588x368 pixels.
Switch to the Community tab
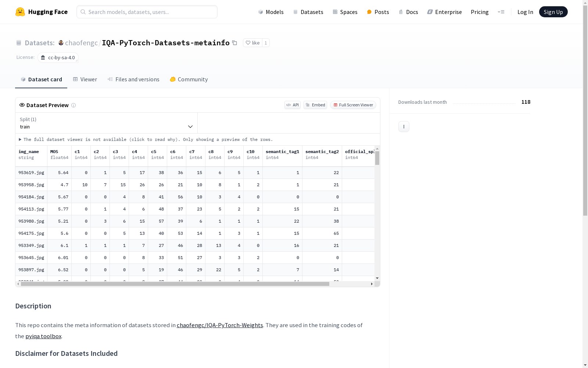tap(189, 79)
